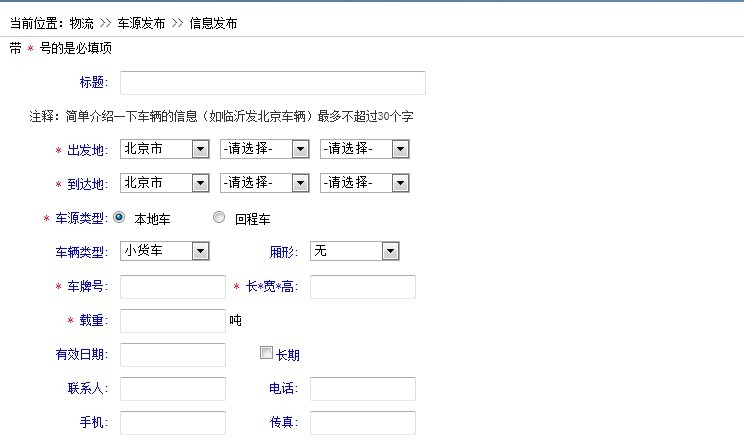Select the 本地车 radio button

(x=119, y=217)
